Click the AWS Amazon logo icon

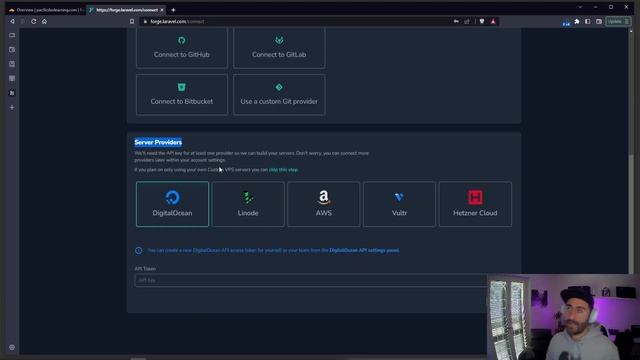tap(324, 197)
